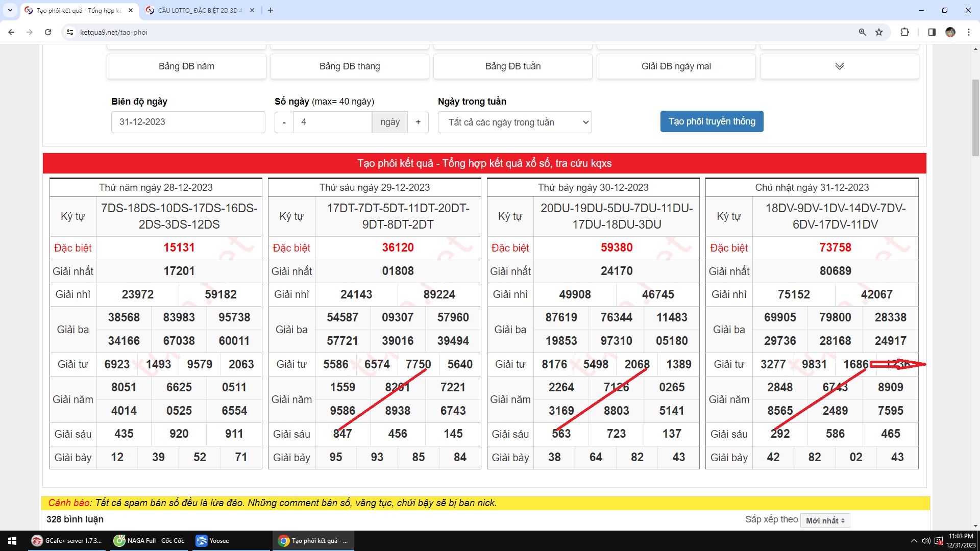Open the Chrome three-dot menu
The image size is (980, 551).
coord(969,32)
